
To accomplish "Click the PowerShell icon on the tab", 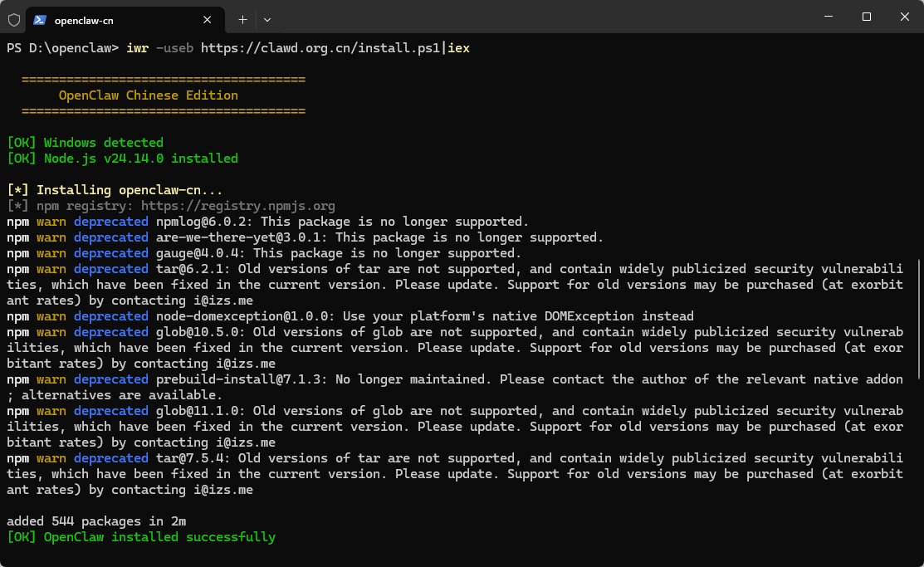I will pos(39,19).
